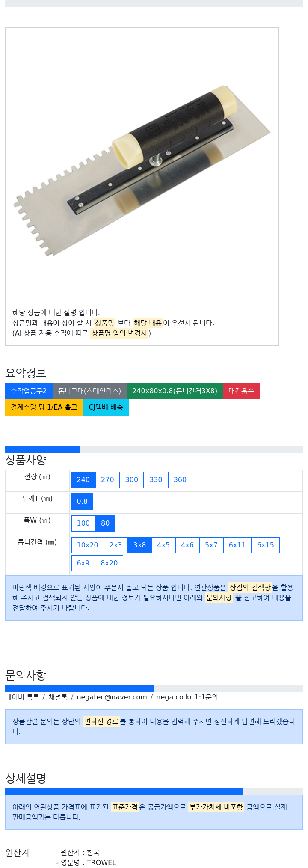Viewport: 308px width, 868px height.
Task: Choose tooth spacing 8x20
Action: coord(109,563)
